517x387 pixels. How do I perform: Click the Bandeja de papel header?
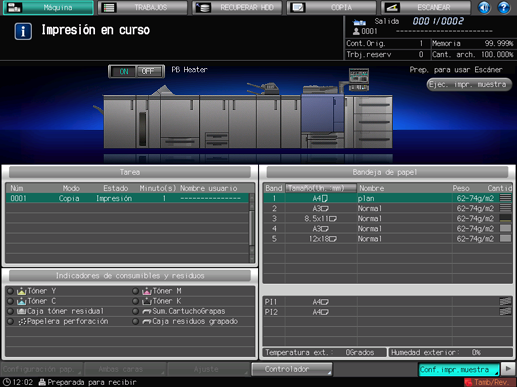pos(387,172)
